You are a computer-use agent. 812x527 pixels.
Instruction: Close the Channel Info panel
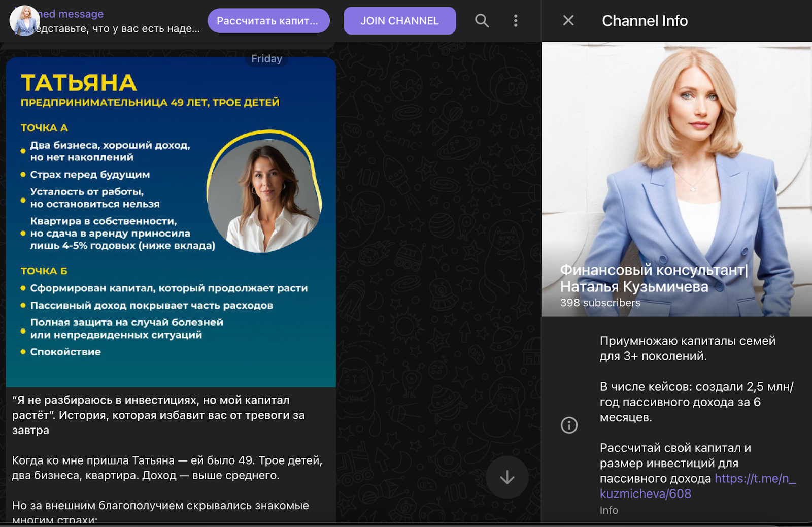pos(568,20)
